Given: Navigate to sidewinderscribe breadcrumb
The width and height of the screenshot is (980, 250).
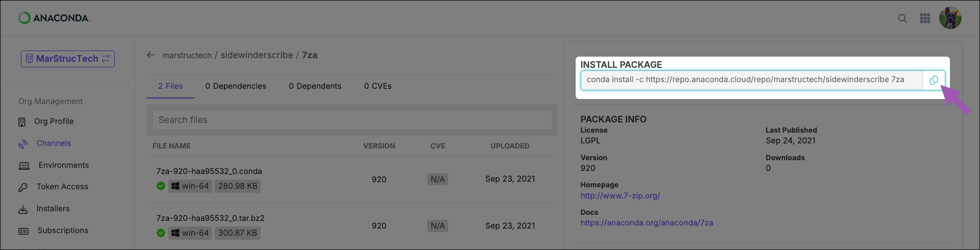Looking at the screenshot, I should click(256, 55).
